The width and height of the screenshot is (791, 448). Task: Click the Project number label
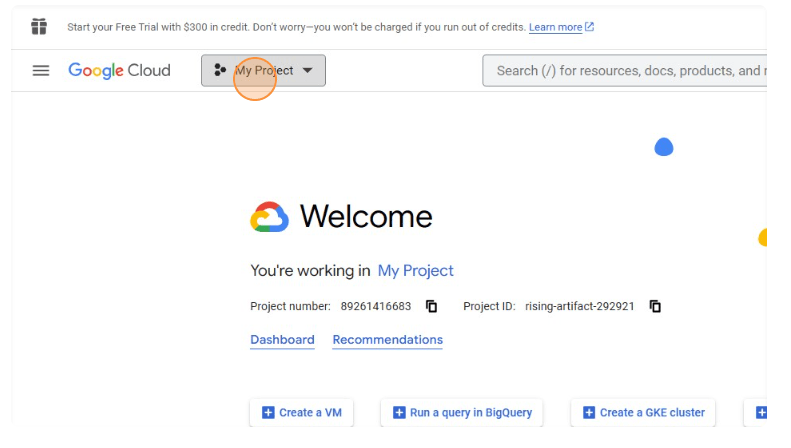pos(291,306)
